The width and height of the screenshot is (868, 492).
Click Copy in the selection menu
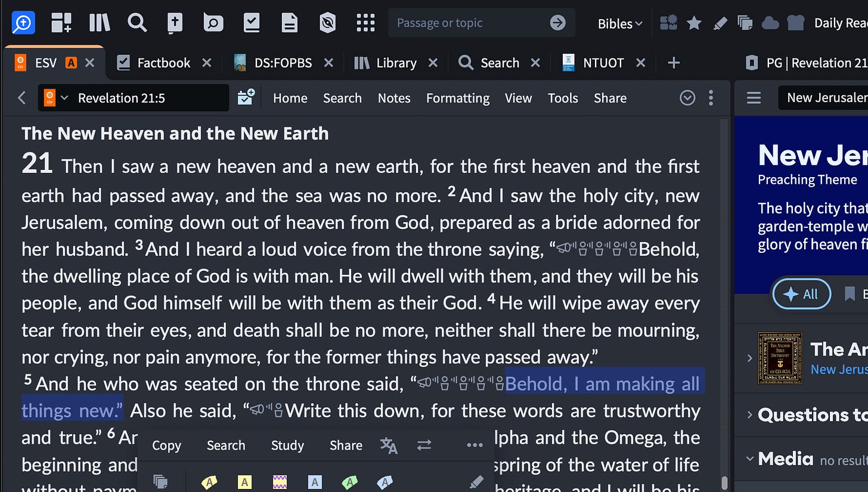(x=166, y=445)
